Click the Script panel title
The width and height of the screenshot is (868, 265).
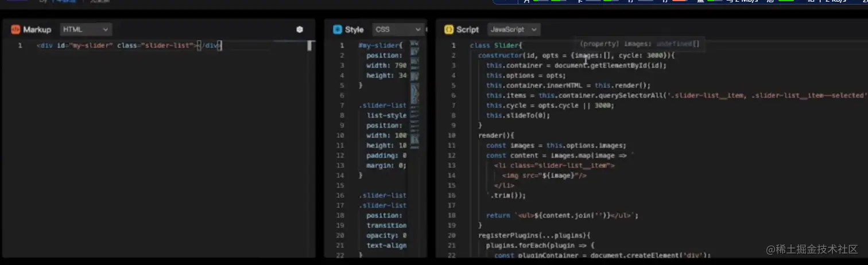467,29
